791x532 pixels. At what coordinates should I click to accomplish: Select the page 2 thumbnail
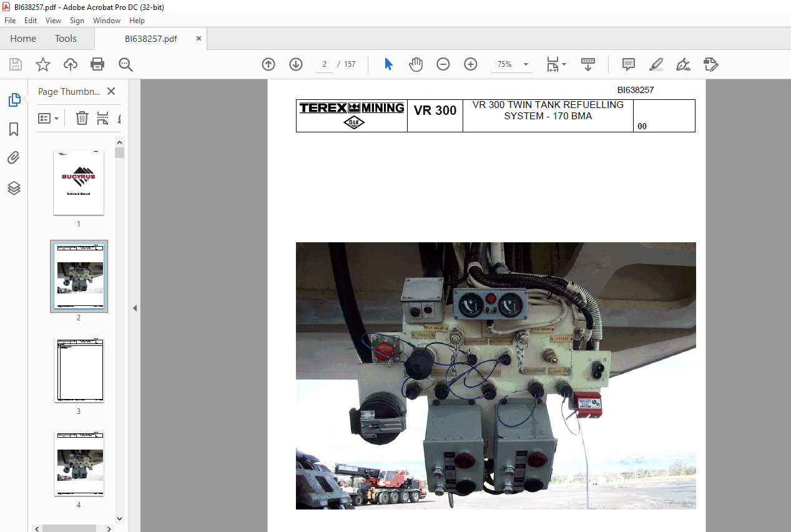(79, 276)
